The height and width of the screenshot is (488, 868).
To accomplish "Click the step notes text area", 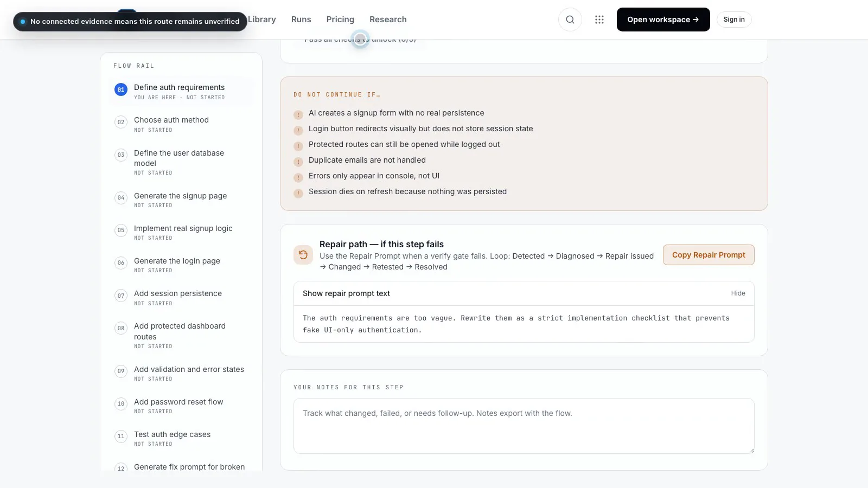I will 524,426.
